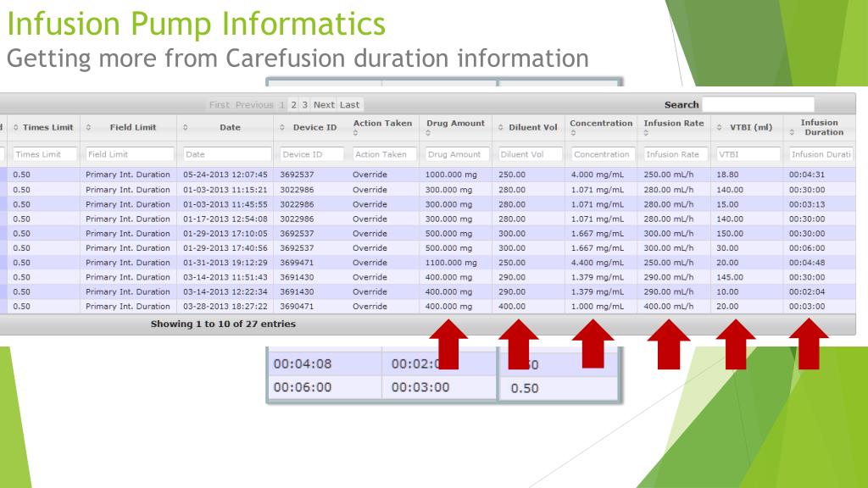
Task: Select date 01-29-2013 17:10:05
Action: tap(225, 234)
